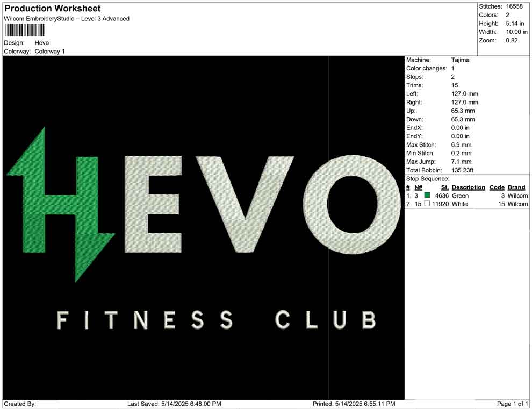Click the white color swatch in stop sequence
This screenshot has height=409, width=532.
(427, 203)
